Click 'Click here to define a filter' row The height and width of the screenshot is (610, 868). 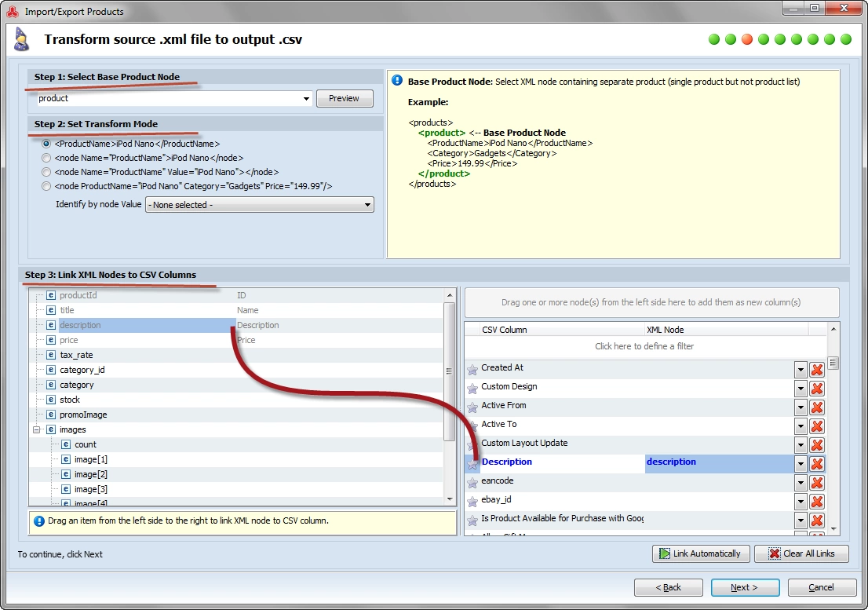pos(644,346)
